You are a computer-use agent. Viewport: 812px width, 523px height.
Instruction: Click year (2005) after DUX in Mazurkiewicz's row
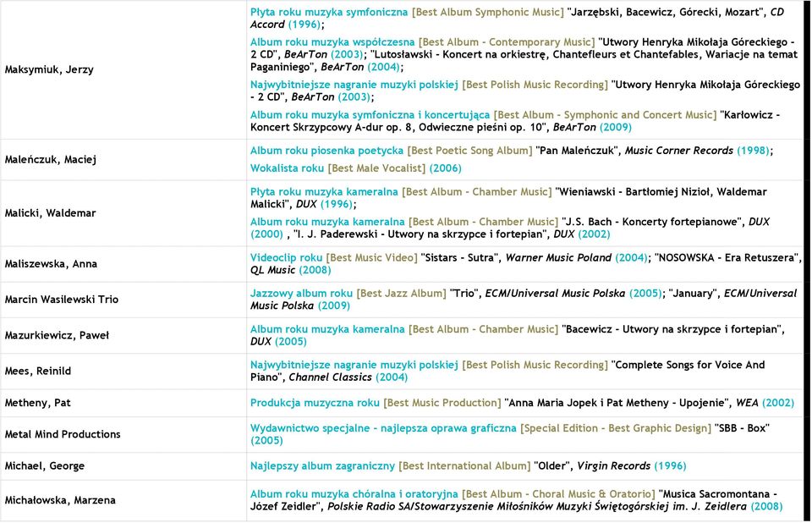(290, 342)
